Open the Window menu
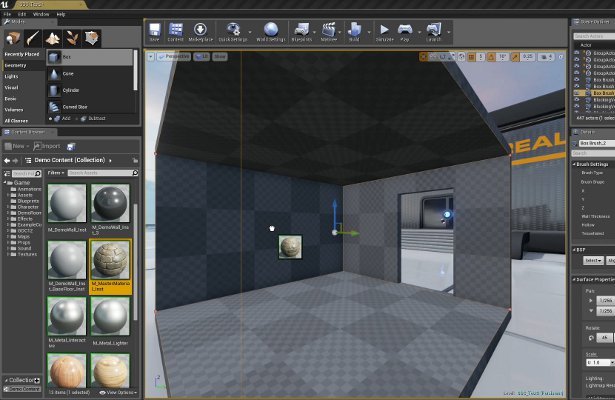This screenshot has height=400, width=615. (40, 15)
